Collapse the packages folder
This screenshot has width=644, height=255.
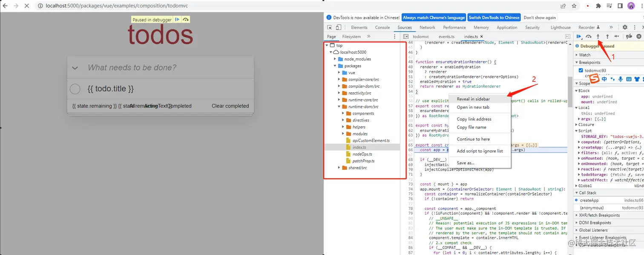point(335,66)
